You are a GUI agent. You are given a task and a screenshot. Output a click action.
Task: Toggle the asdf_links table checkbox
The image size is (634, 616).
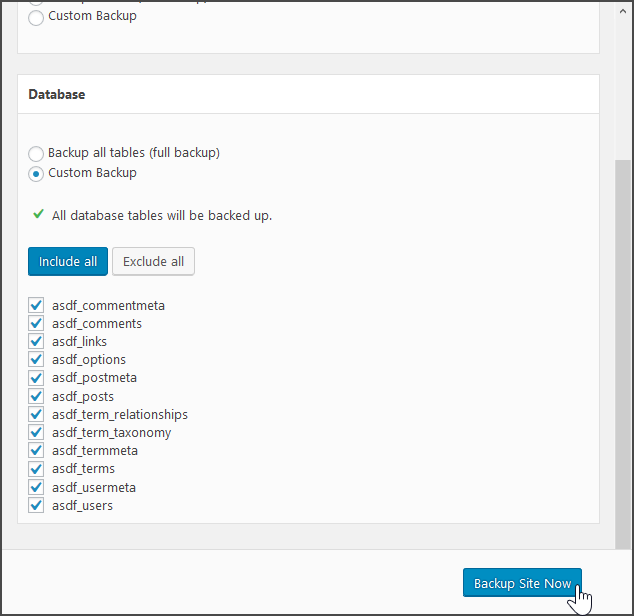click(x=36, y=341)
